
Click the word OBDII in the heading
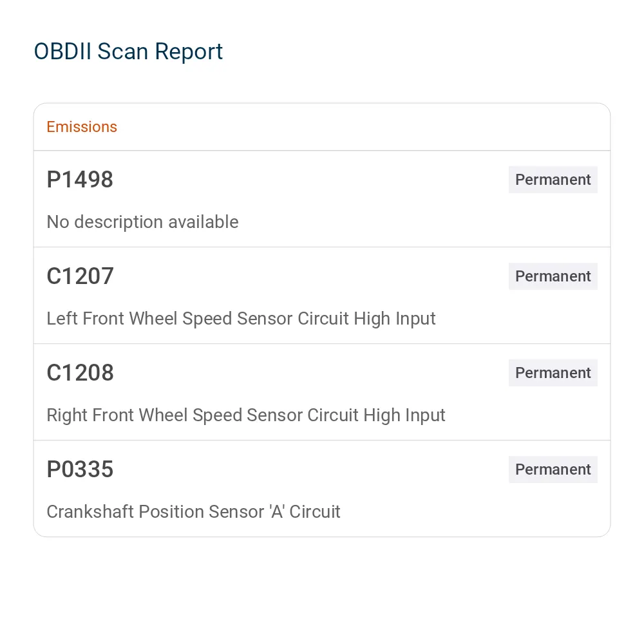pyautogui.click(x=62, y=52)
